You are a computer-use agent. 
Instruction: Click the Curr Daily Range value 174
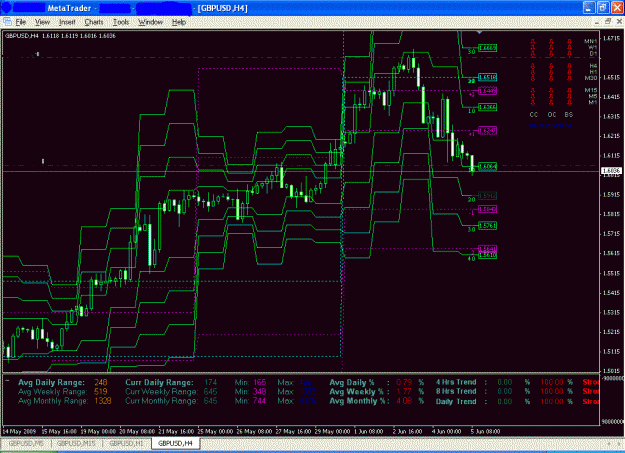click(210, 382)
